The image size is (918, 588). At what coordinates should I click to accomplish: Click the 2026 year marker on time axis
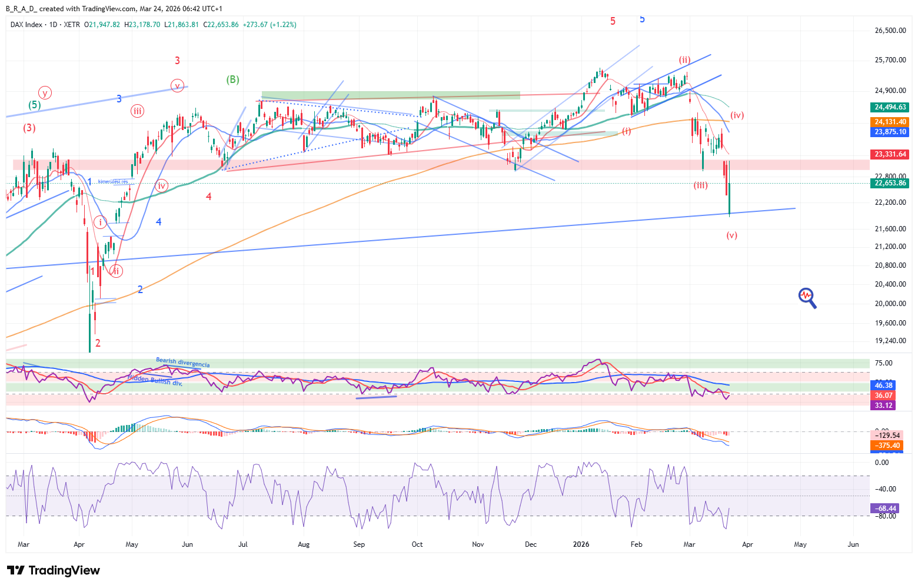pos(581,544)
